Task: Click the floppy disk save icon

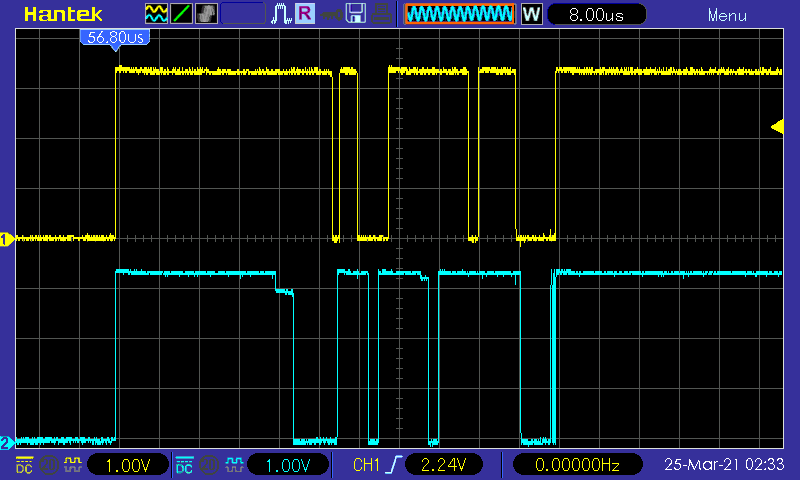Action: coord(356,14)
